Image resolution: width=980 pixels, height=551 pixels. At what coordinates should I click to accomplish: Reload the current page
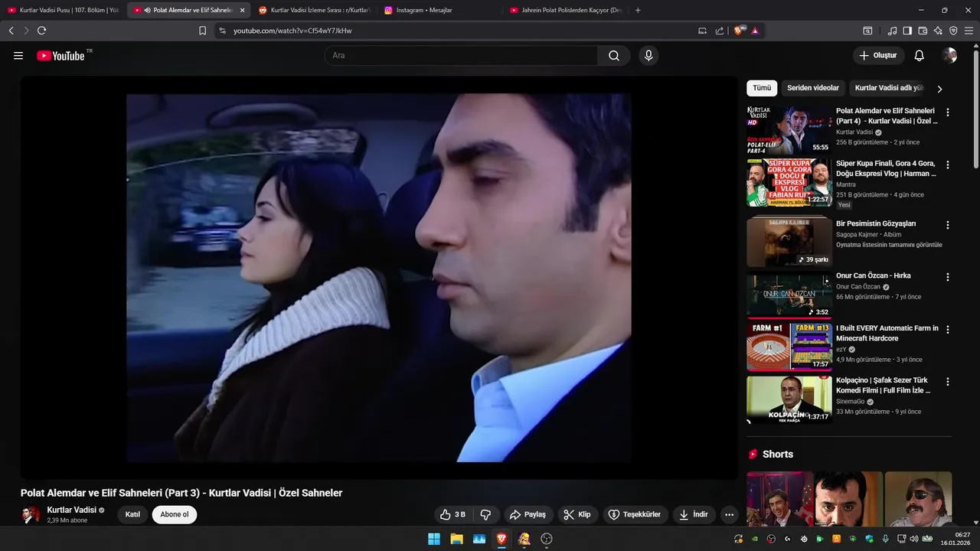(41, 31)
